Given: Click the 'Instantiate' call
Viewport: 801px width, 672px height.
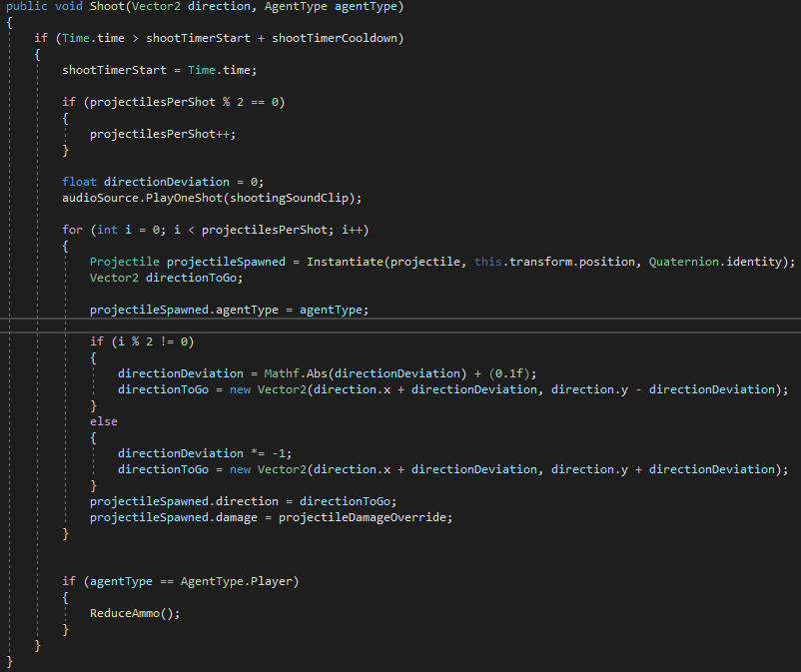Looking at the screenshot, I should tap(345, 262).
